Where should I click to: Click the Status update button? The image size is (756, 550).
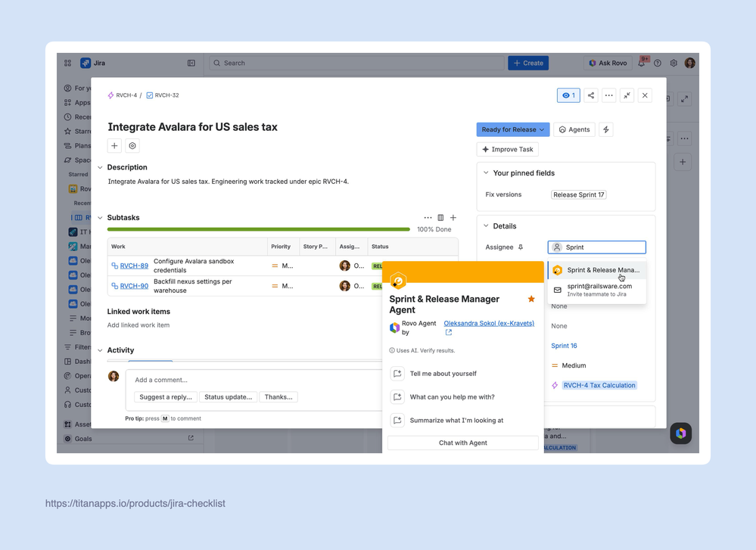(228, 397)
